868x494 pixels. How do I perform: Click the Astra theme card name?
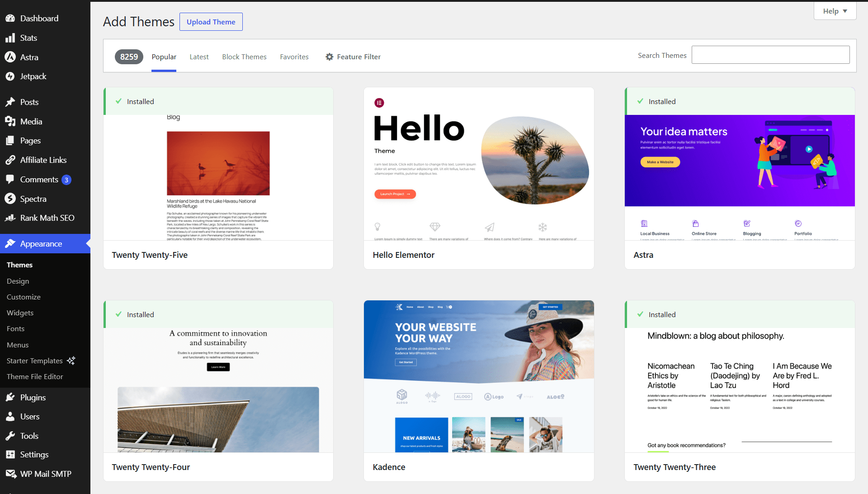click(643, 255)
